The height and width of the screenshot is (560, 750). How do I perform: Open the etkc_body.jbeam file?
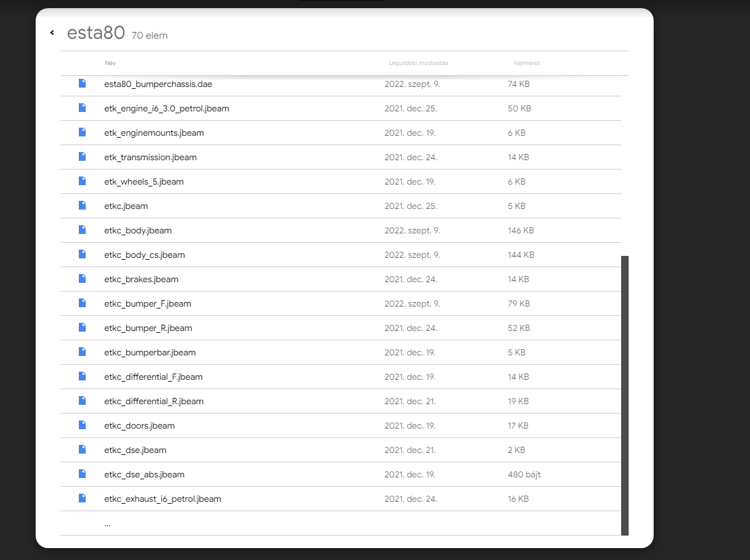138,230
